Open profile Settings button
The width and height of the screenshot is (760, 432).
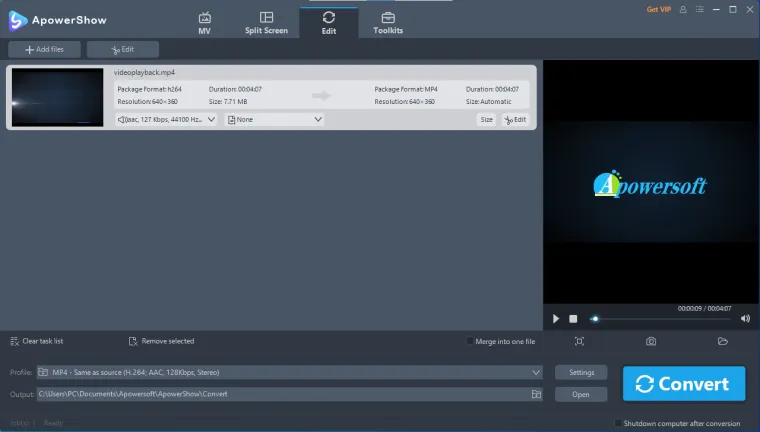point(581,372)
